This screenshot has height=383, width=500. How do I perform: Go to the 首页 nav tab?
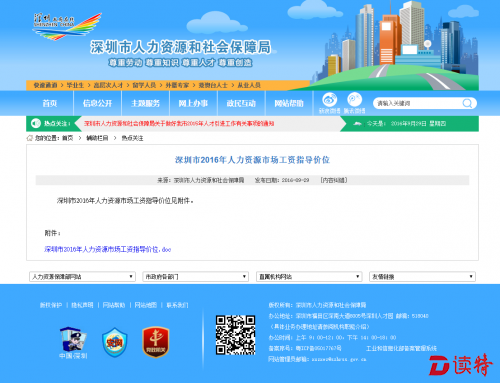click(50, 103)
